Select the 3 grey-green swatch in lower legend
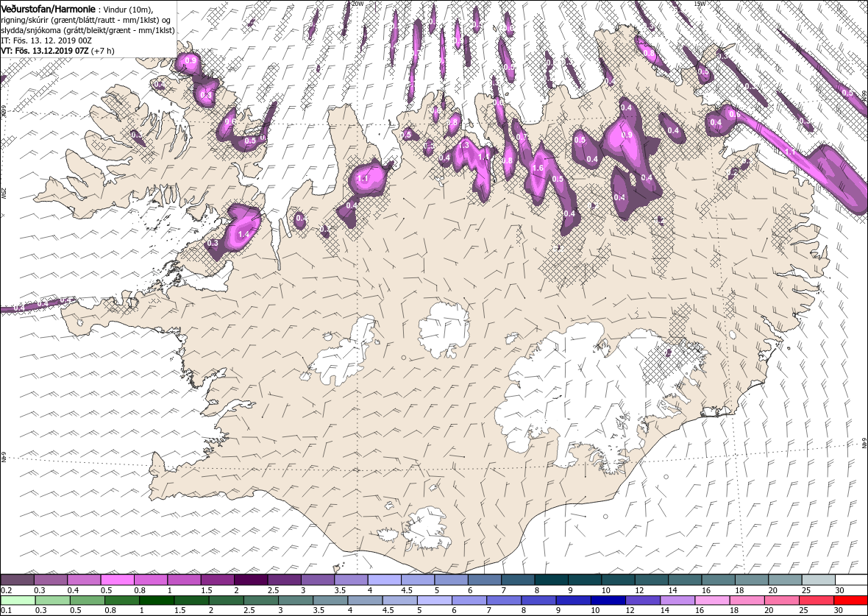Viewport: 868px width, 616px height. point(295,601)
